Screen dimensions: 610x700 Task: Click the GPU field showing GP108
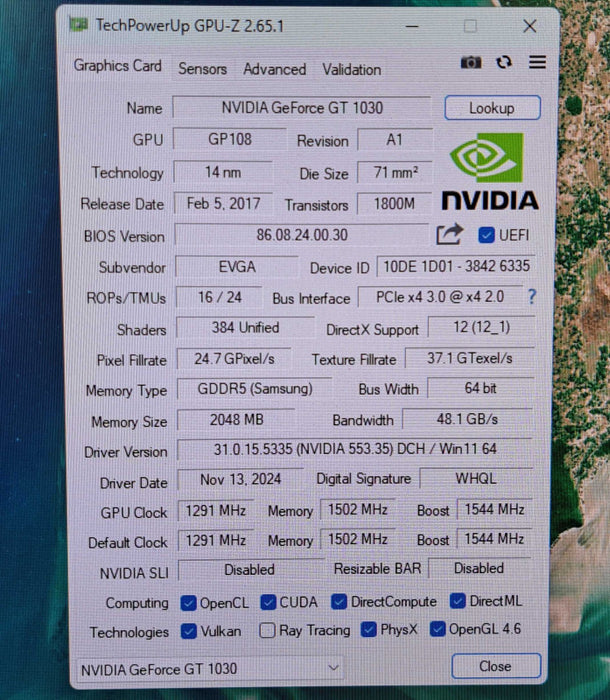(230, 139)
